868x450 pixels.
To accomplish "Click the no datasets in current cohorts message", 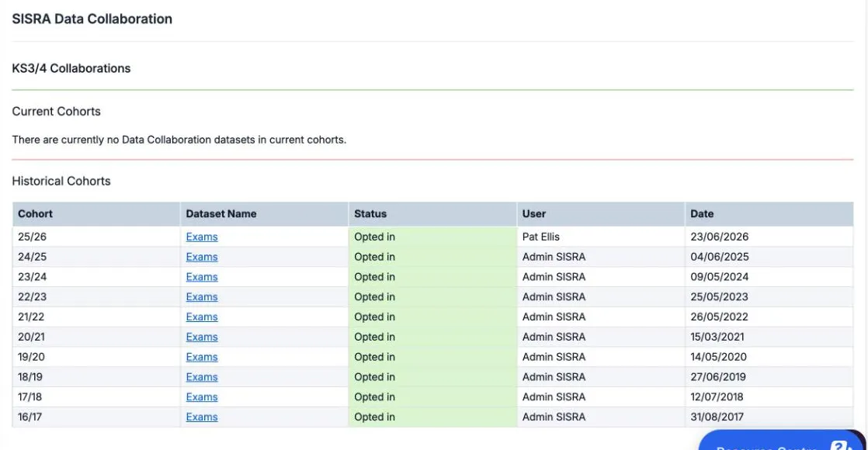I will [179, 140].
